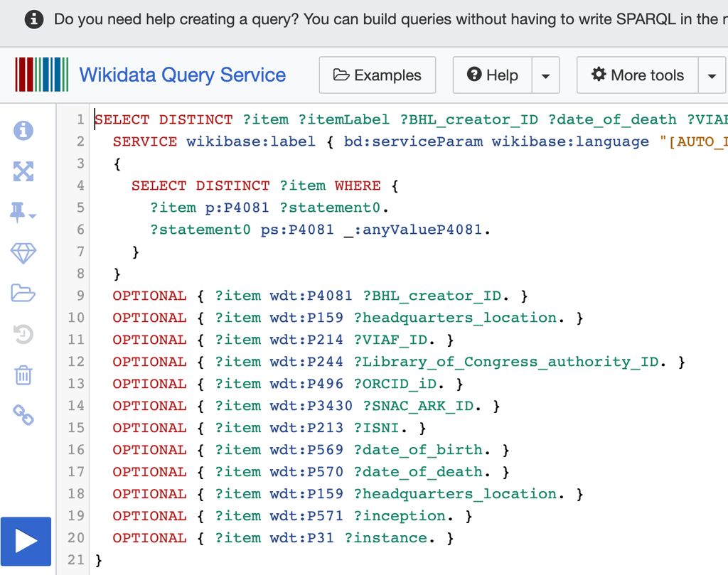Click the OPTIONAL keyword on line 9
This screenshot has height=575, width=728.
149,296
